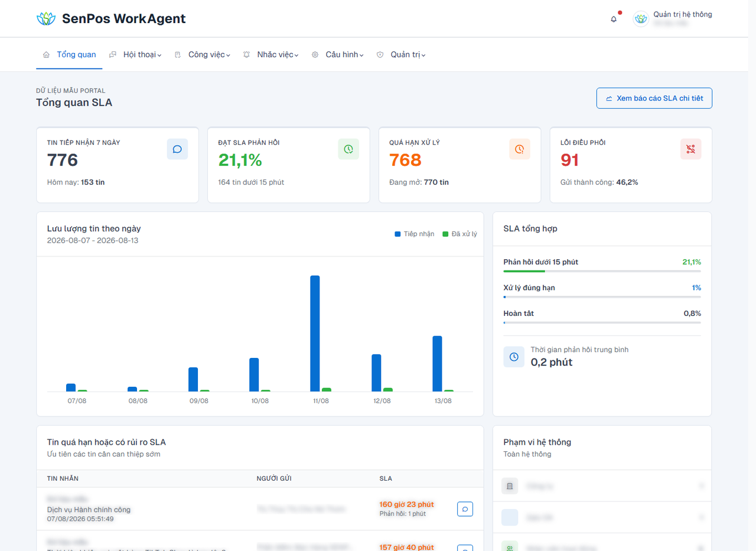Click Gửi thành công: 46,2% text
This screenshot has width=756, height=551.
[x=599, y=182]
